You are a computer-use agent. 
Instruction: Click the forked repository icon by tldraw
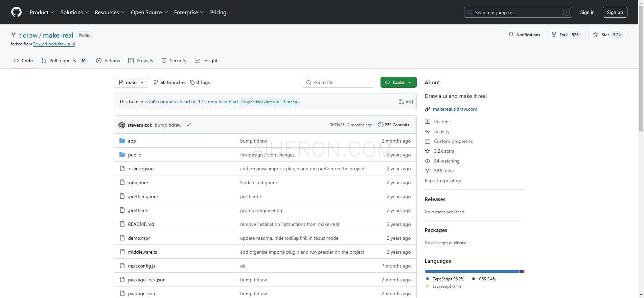click(x=14, y=35)
